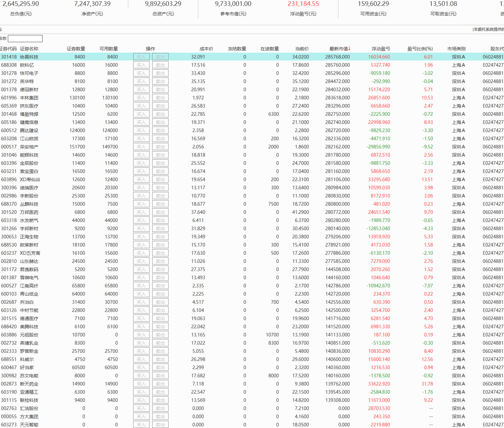This screenshot has width=504, height=428.
Task: Click the 成本价 column header
Action: point(206,49)
